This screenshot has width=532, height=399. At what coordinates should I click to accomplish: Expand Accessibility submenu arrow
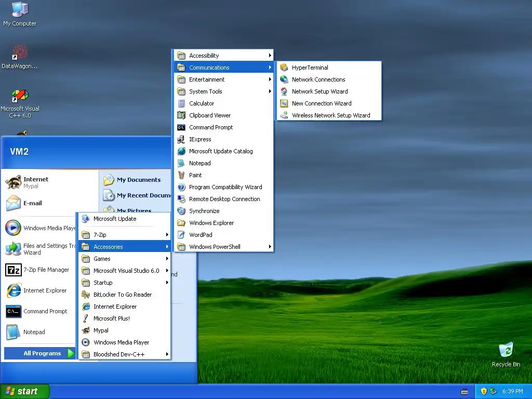[270, 55]
